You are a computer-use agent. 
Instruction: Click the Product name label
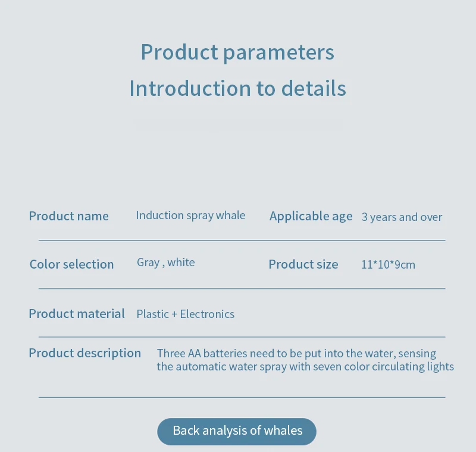[68, 216]
